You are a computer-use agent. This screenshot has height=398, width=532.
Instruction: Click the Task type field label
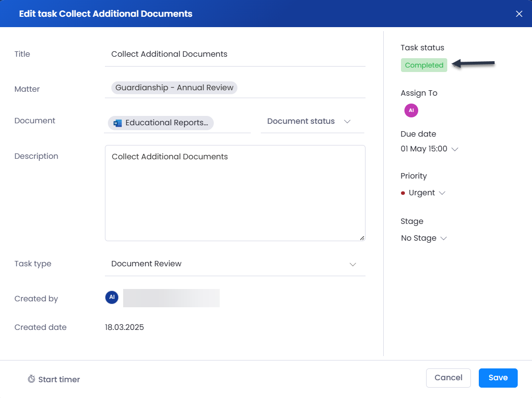(x=33, y=264)
